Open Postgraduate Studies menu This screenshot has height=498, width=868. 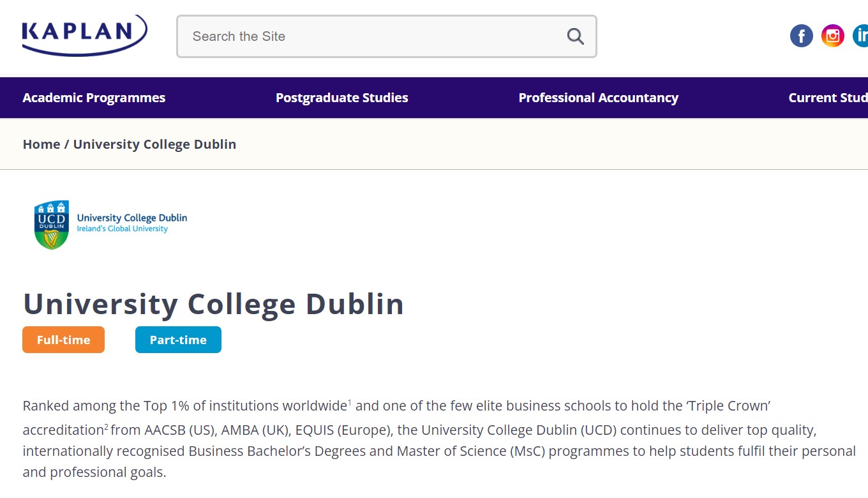(x=341, y=98)
